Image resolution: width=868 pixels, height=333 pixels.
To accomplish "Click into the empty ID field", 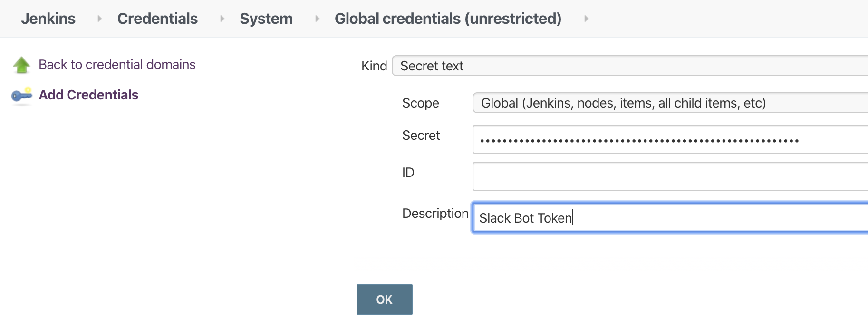I will pyautogui.click(x=670, y=176).
